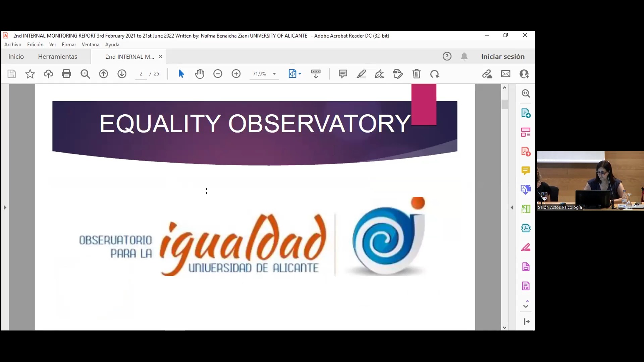This screenshot has height=362, width=644.
Task: Open the search zoom tool in right panel
Action: point(526,94)
